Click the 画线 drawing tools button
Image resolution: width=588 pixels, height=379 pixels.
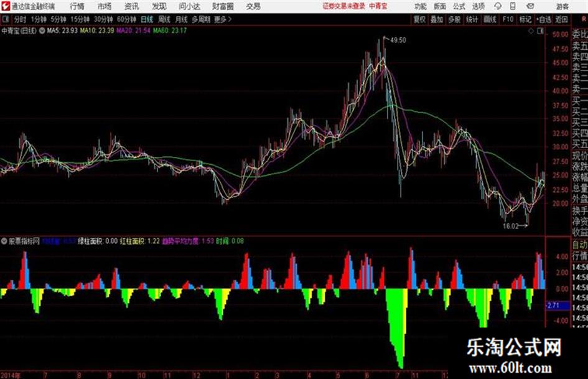(490, 19)
